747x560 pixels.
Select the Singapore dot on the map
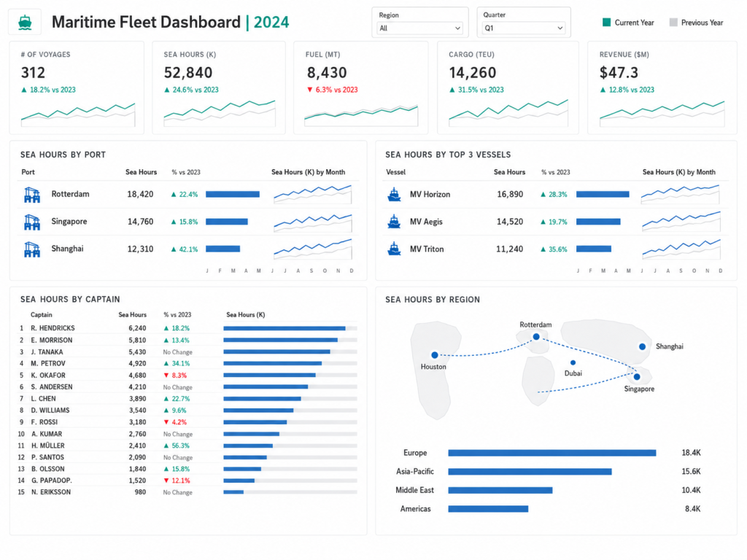coord(637,377)
